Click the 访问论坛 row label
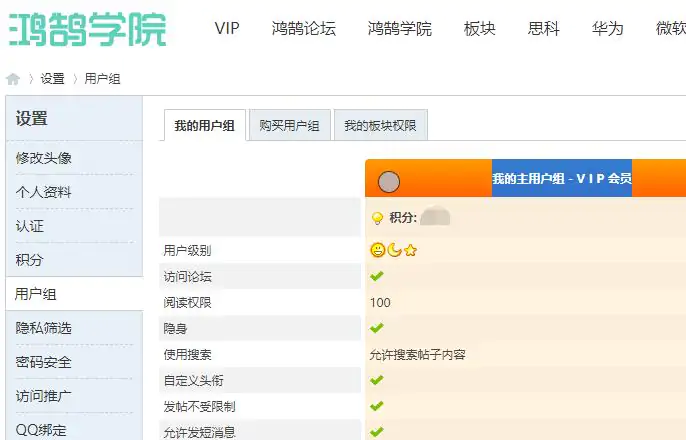The width and height of the screenshot is (686, 440). click(187, 276)
